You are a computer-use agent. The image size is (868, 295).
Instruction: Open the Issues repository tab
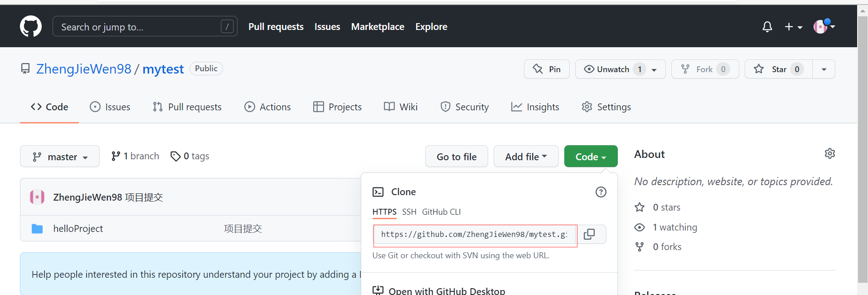pos(110,107)
